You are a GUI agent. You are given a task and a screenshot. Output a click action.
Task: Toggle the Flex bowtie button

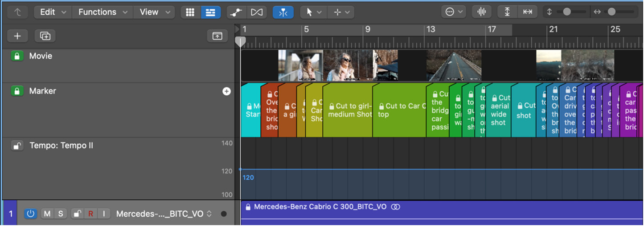pos(257,12)
